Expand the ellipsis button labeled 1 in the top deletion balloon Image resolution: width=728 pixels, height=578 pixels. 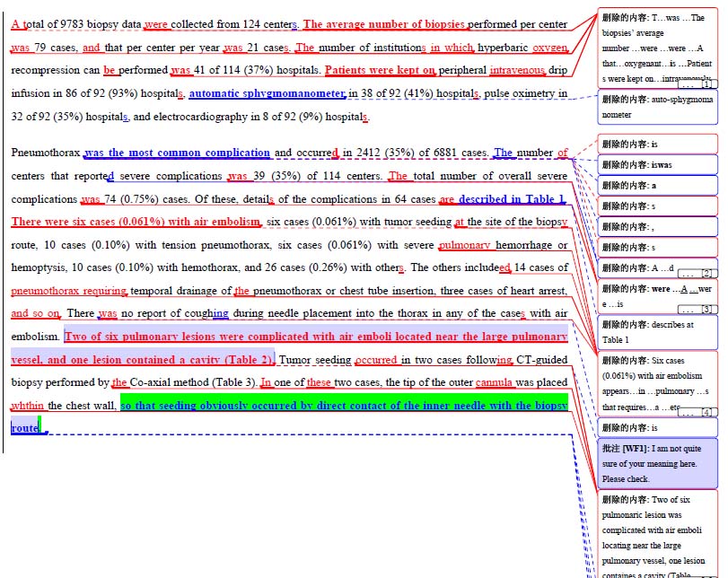pos(697,84)
